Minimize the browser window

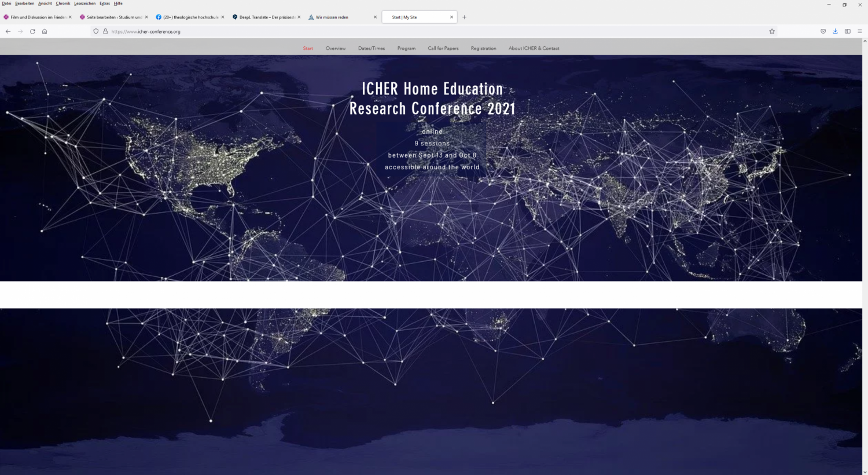coord(829,4)
